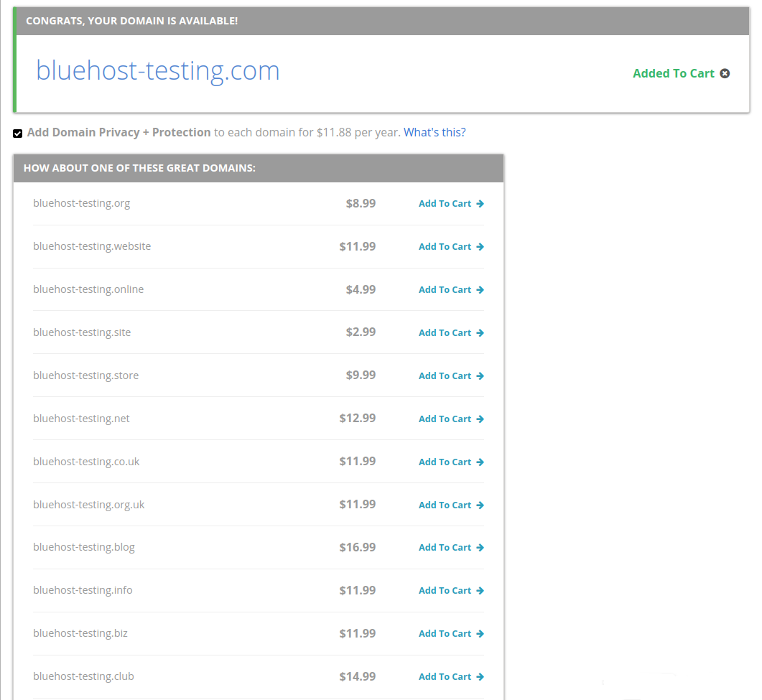Select the bluehost-testing.club domain name
The width and height of the screenshot is (762, 700).
pyautogui.click(x=83, y=676)
